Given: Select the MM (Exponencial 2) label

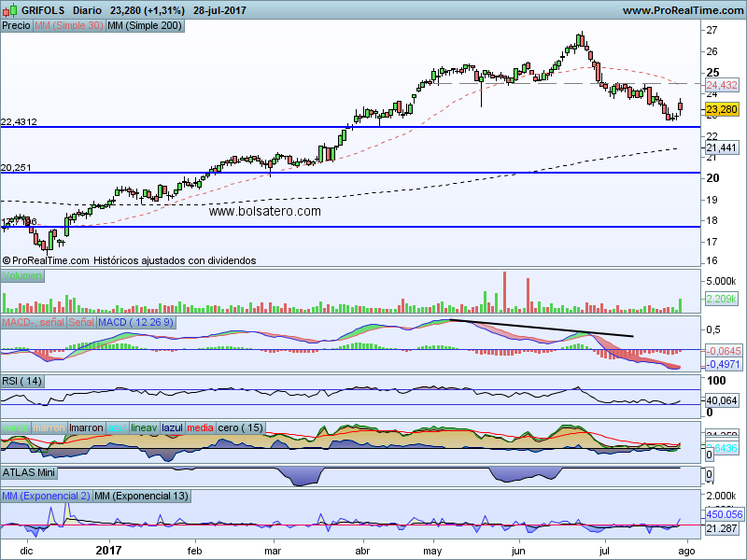Looking at the screenshot, I should 46,494.
